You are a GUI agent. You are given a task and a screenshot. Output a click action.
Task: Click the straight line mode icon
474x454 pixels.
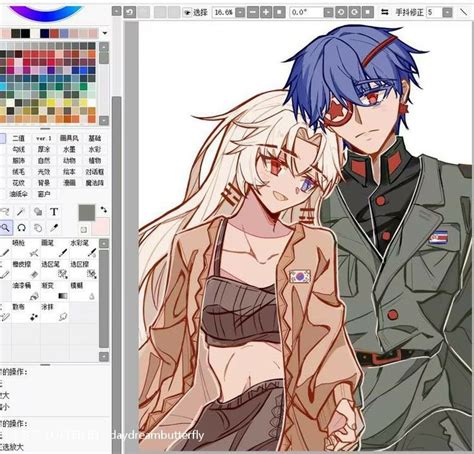[464, 12]
